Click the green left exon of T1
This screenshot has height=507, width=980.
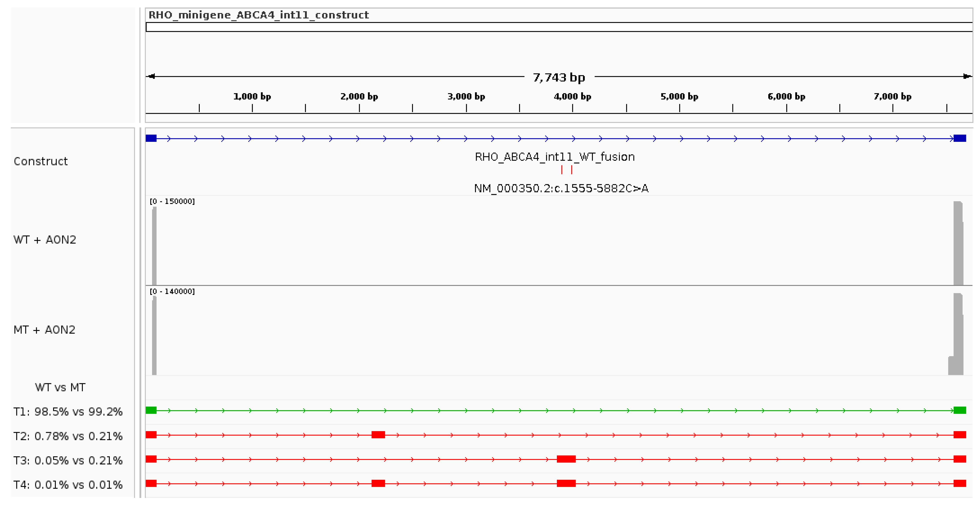151,410
